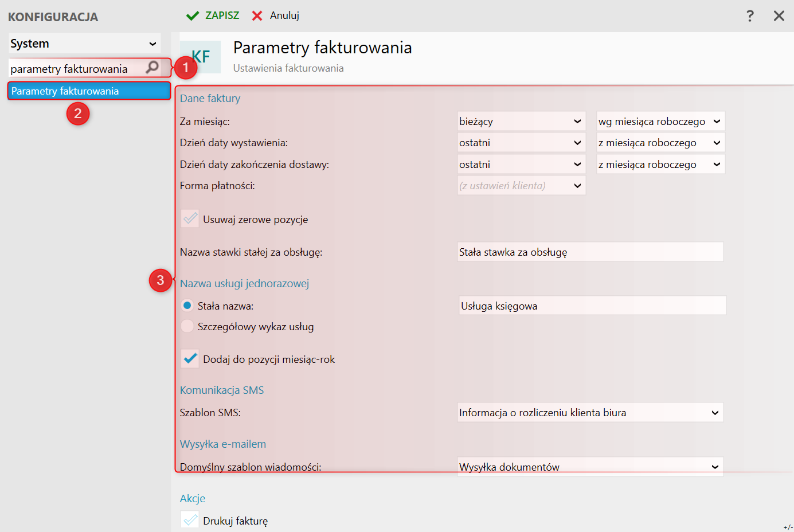Screen dimensions: 794x532
Task: Toggle Usuwaj zerowe pozycje checkbox
Action: tap(190, 218)
